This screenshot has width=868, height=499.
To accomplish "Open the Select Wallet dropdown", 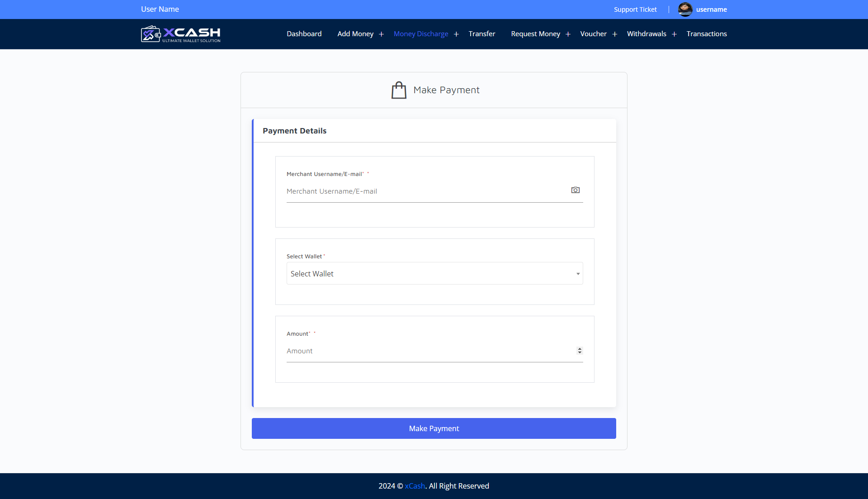I will coord(434,273).
